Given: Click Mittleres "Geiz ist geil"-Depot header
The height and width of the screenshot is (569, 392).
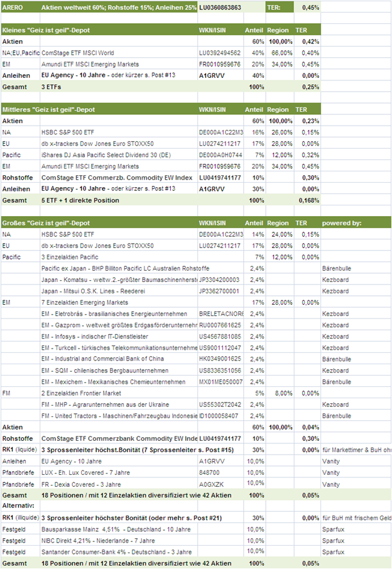Looking at the screenshot, I should [x=48, y=109].
